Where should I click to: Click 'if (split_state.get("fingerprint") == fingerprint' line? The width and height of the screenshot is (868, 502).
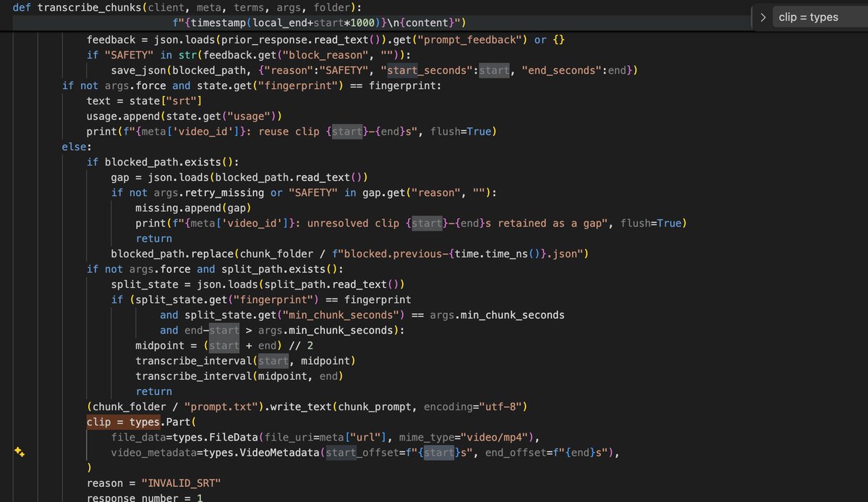coord(261,299)
